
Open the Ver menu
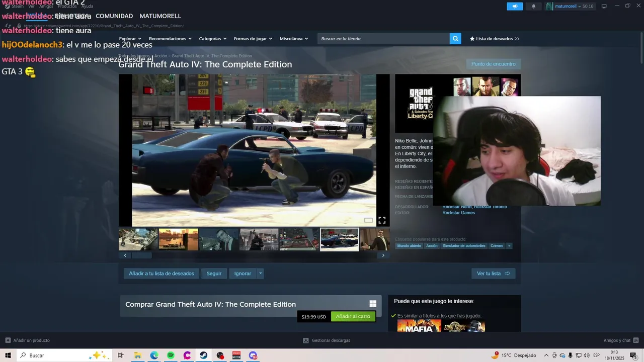click(32, 6)
